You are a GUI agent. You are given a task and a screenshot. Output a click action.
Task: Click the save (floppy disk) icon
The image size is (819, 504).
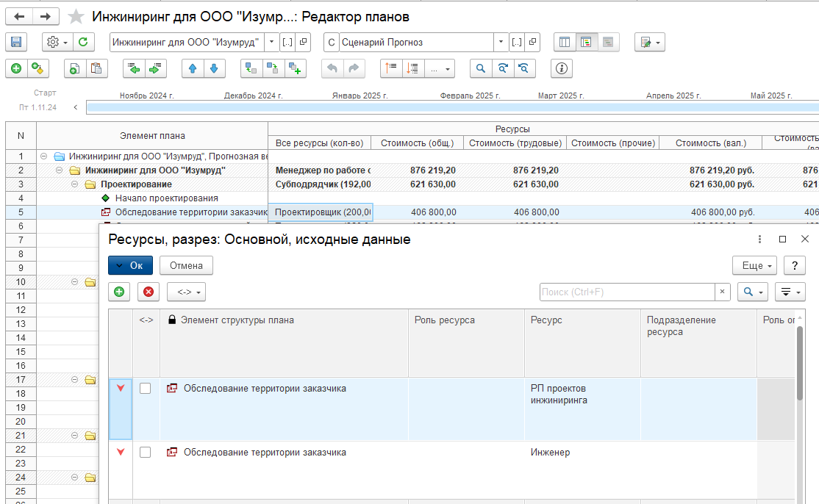pos(16,43)
